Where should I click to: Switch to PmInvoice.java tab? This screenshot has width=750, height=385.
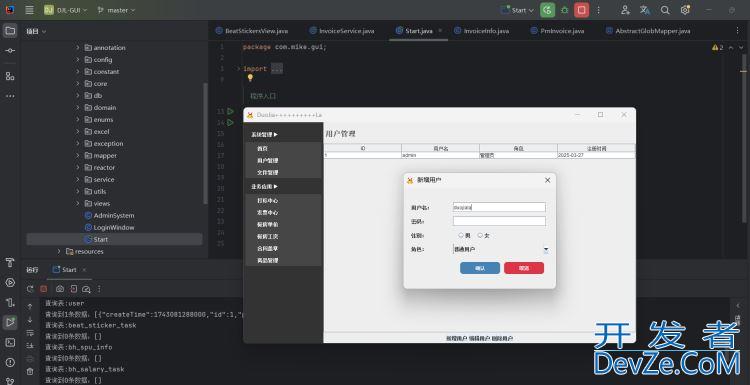(557, 31)
